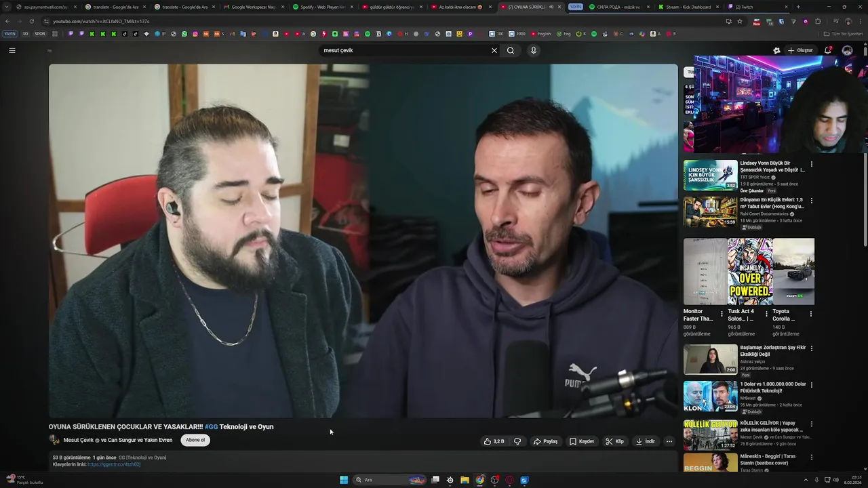Open Chrome from the taskbar
This screenshot has height=488, width=868.
point(479,480)
